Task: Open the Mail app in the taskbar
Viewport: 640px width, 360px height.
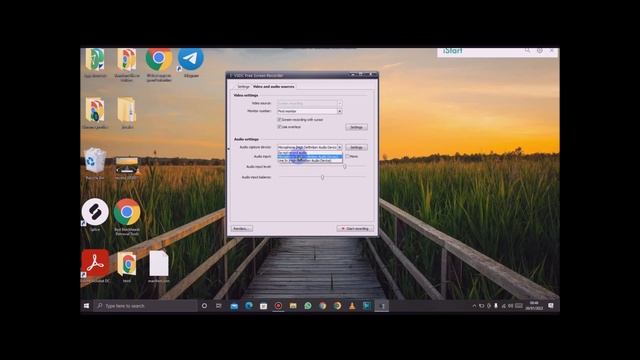Action: (x=234, y=306)
